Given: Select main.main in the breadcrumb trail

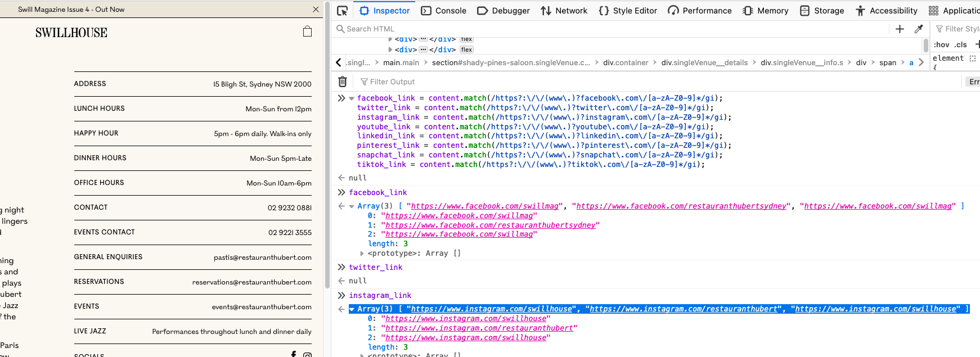Looking at the screenshot, I should tap(401, 62).
